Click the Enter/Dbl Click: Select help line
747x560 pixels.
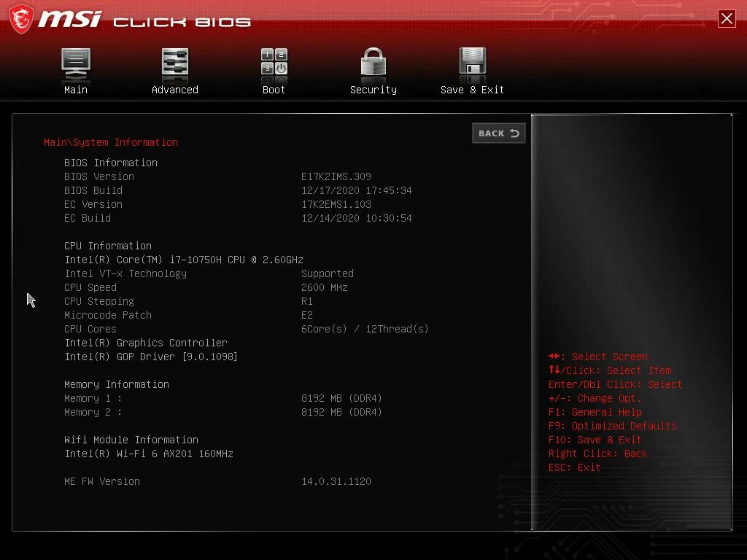coord(615,384)
